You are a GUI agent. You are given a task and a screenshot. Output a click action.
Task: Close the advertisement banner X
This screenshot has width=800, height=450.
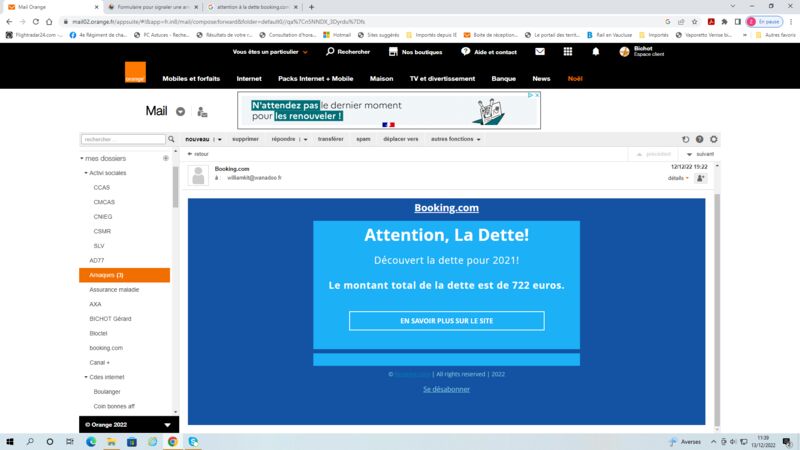click(537, 95)
